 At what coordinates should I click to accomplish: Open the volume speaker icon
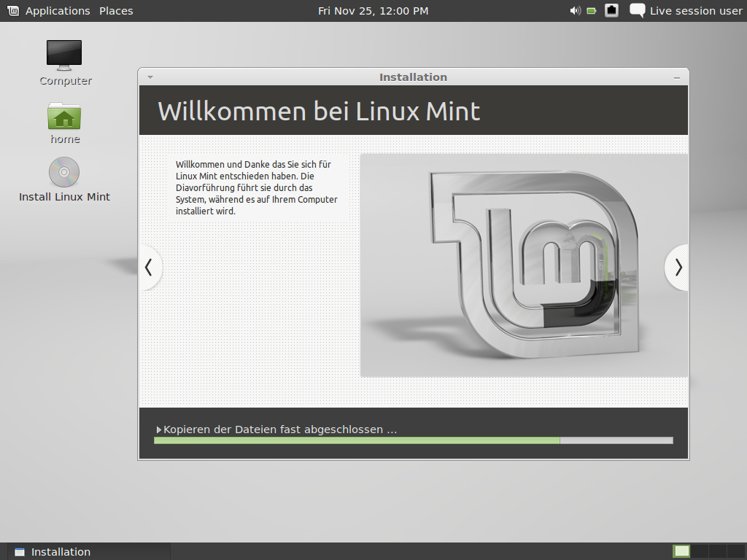(x=575, y=10)
